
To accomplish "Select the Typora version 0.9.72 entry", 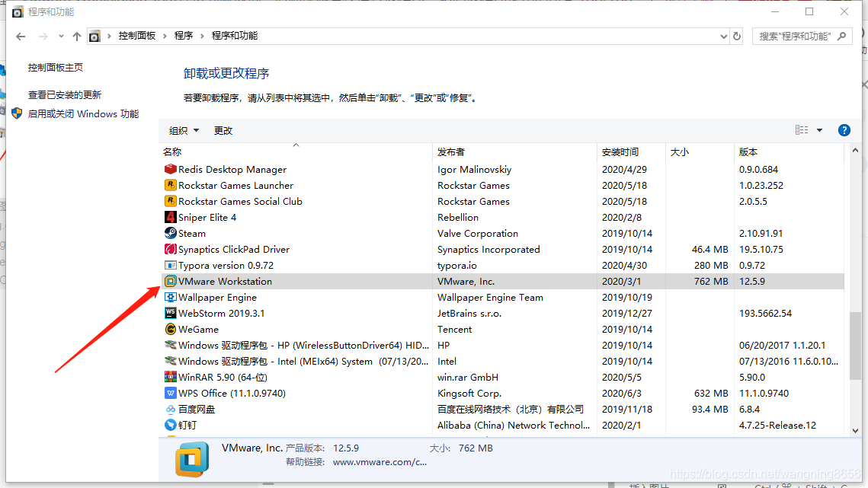I will coord(503,266).
